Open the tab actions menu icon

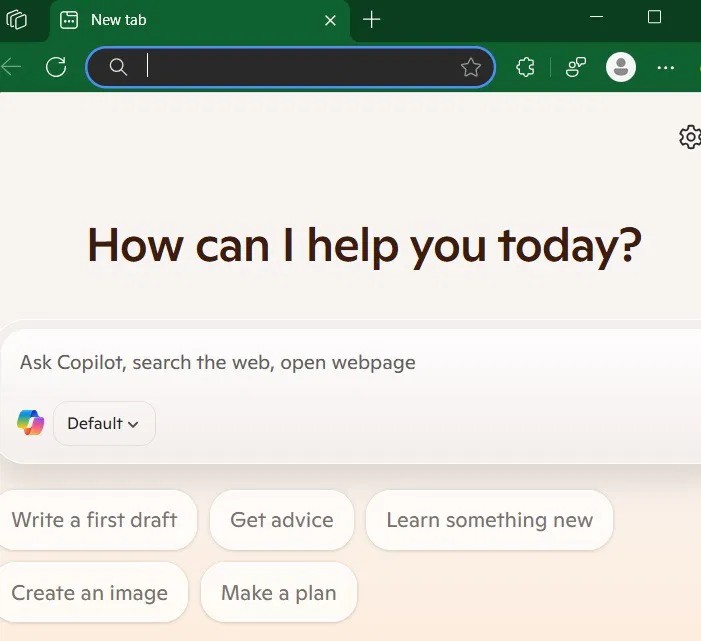16,20
